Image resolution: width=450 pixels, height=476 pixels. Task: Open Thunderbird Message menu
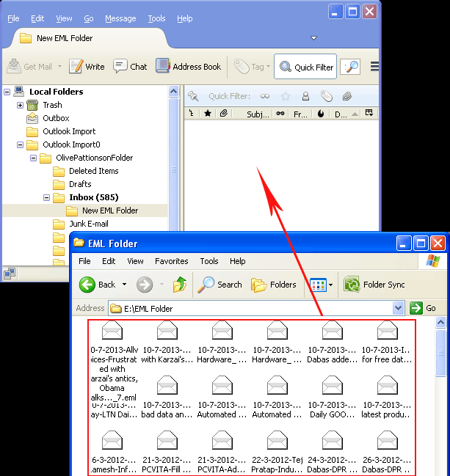tap(120, 18)
